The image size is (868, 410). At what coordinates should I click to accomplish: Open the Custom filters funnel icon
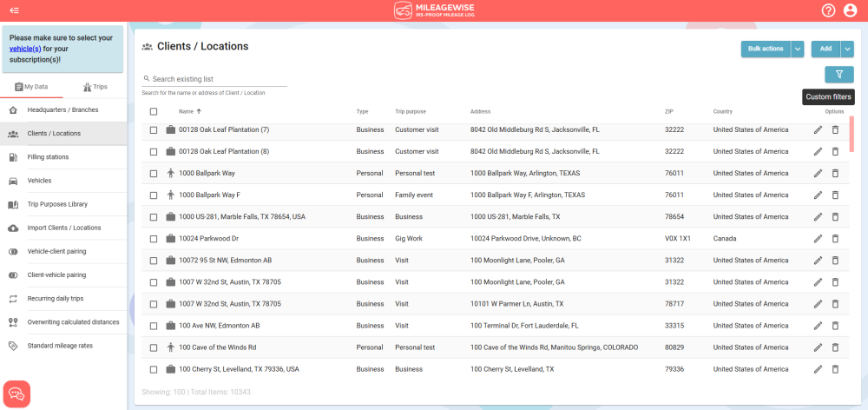838,75
